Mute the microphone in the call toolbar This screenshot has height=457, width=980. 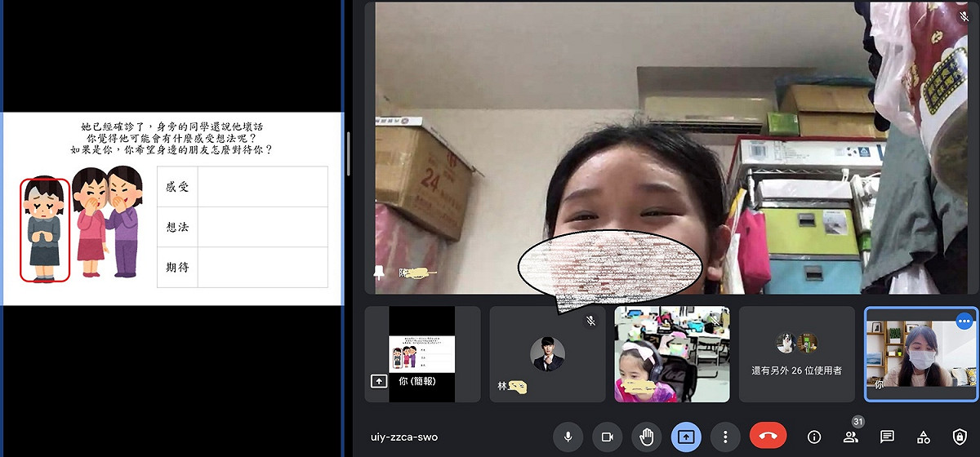(x=568, y=437)
